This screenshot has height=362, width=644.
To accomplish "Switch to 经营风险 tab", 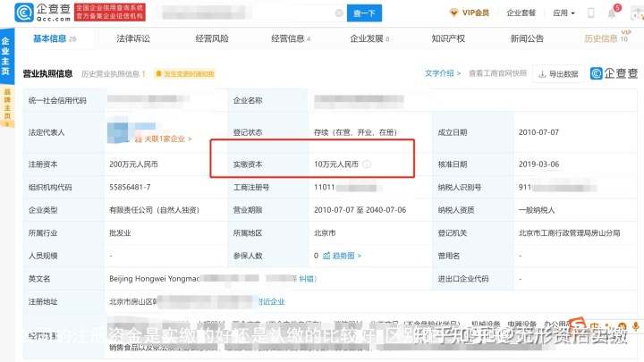I will 212,38.
